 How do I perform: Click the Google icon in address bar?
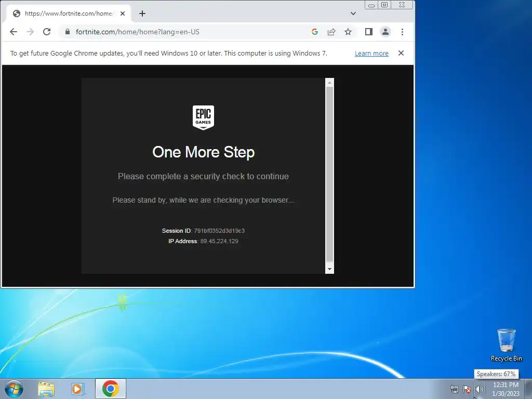point(314,32)
